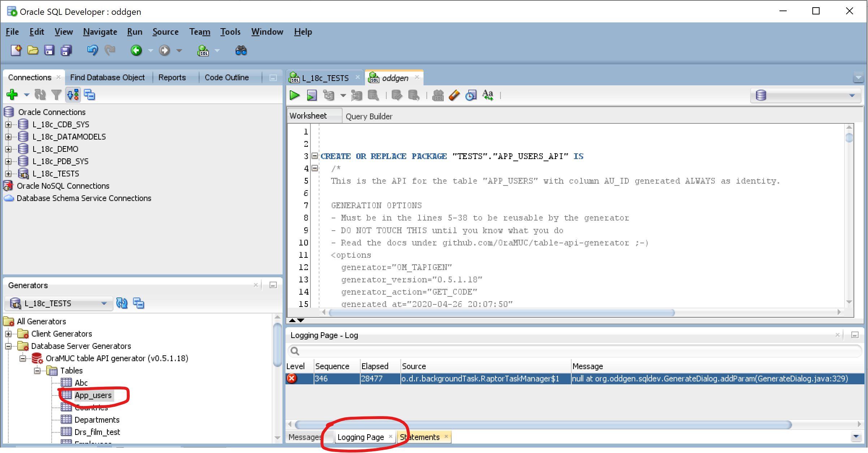Screen dimensions: 868x453
Task: Expand the Client Generators folder
Action: pos(8,334)
